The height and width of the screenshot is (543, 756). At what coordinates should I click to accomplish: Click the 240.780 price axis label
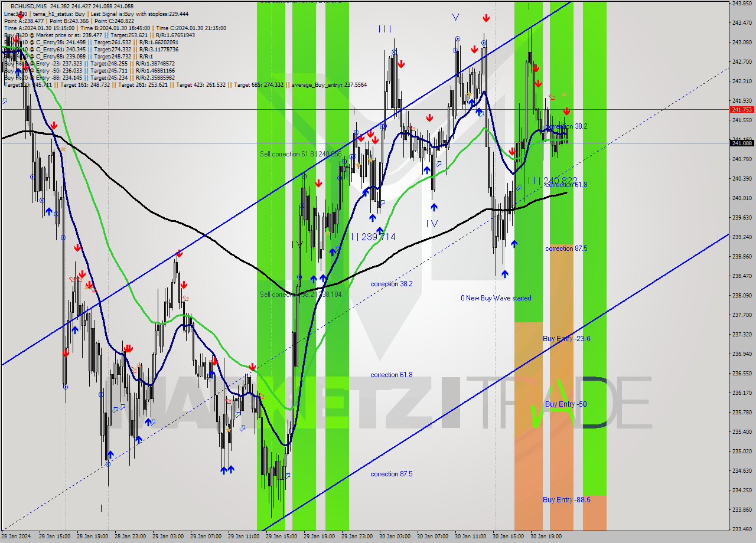click(x=742, y=159)
